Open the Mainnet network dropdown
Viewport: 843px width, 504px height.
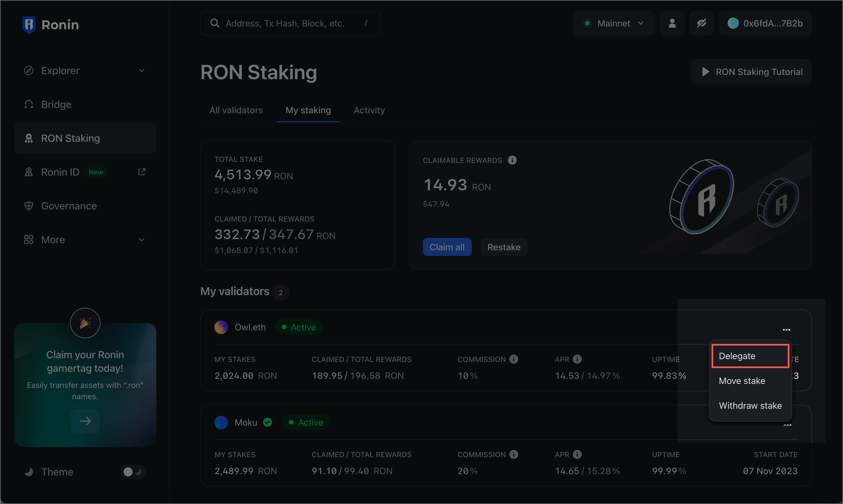[x=614, y=23]
